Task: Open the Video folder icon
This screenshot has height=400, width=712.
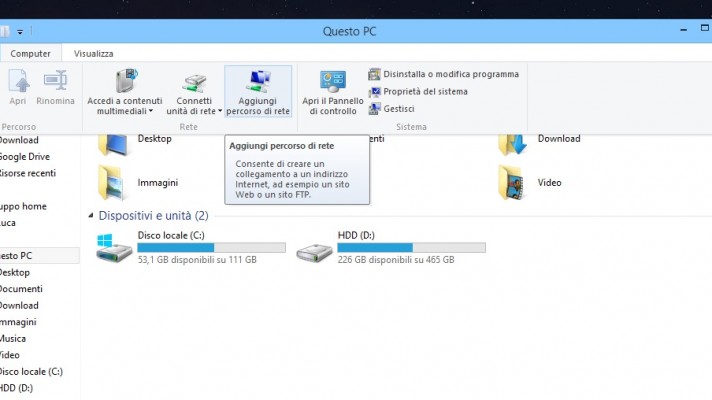Action: [x=513, y=183]
